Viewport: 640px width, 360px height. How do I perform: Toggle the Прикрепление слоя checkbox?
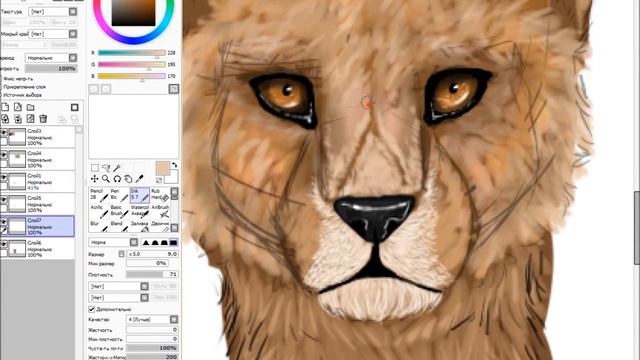tap(1, 87)
